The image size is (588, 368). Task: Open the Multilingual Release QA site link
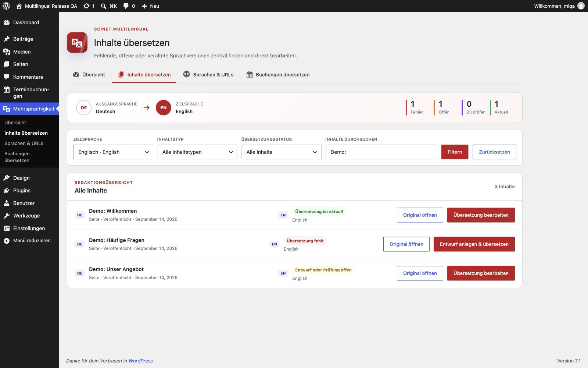pyautogui.click(x=47, y=6)
